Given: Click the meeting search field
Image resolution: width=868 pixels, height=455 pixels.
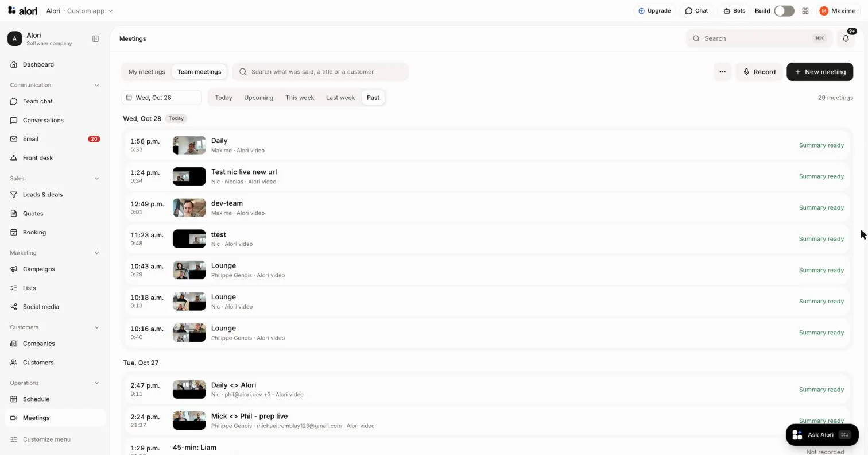Looking at the screenshot, I should pos(320,72).
